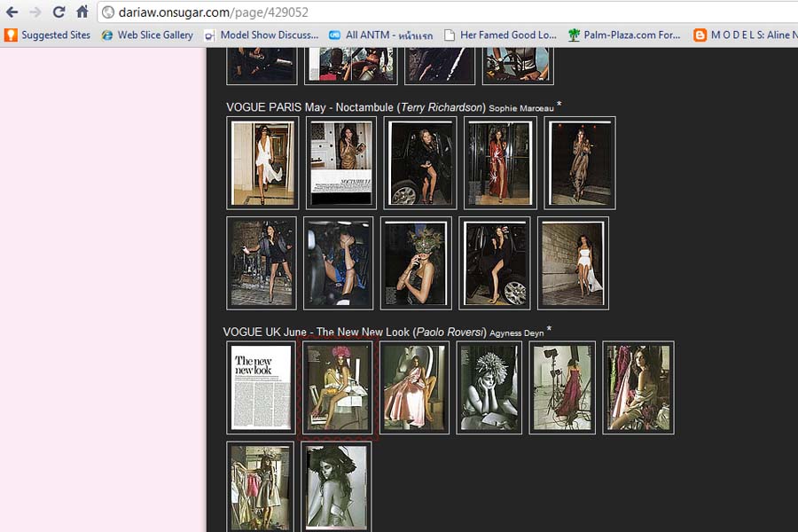The image size is (798, 532).
Task: Click the Blogger icon beside MODELS
Action: pos(700,35)
